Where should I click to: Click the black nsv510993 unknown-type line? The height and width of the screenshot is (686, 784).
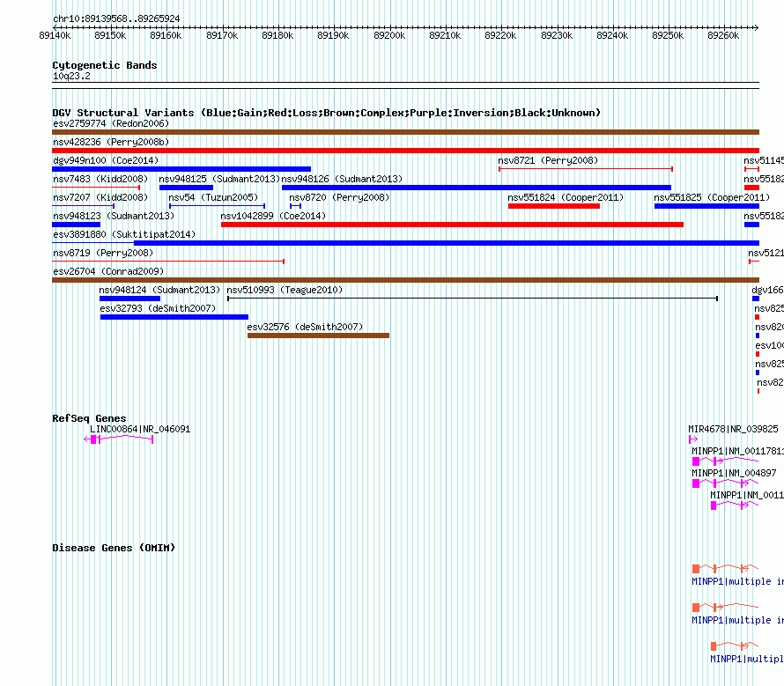pos(472,299)
